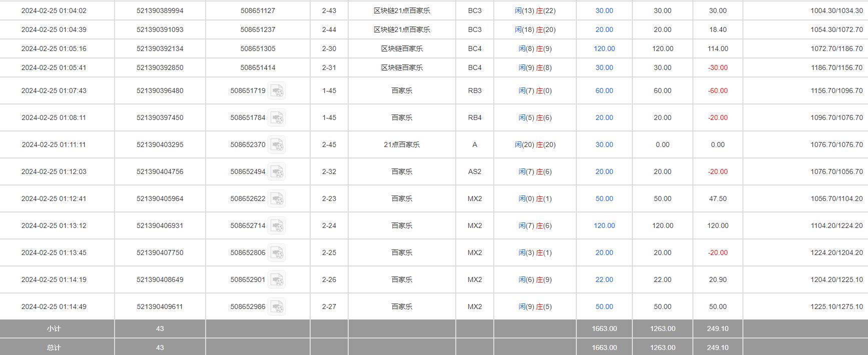868x355 pixels.
Task: View video replay for round 508652622
Action: (x=277, y=199)
